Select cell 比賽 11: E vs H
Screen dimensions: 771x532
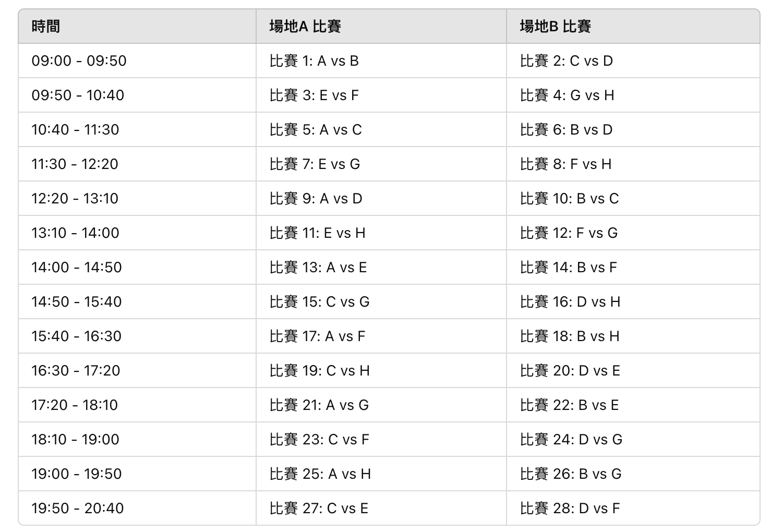(381, 233)
